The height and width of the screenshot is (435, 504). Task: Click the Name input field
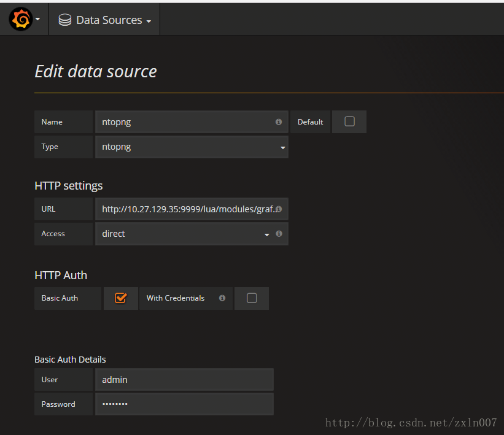tap(192, 121)
